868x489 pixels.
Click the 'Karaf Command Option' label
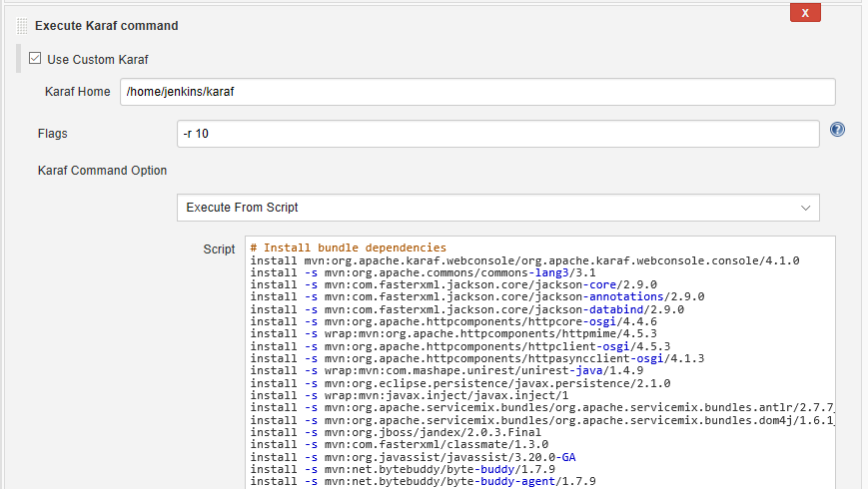102,171
